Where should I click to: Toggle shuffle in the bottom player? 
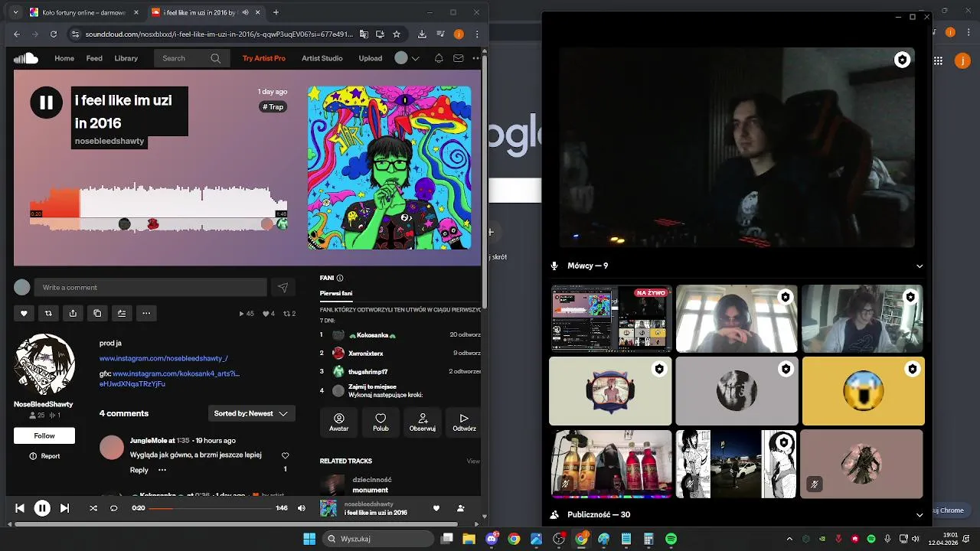(93, 508)
